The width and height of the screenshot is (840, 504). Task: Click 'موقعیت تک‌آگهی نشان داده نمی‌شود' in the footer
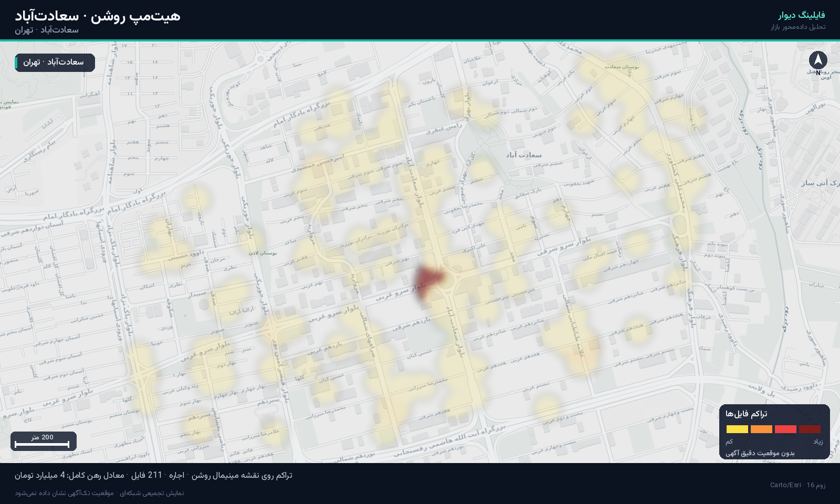click(64, 493)
